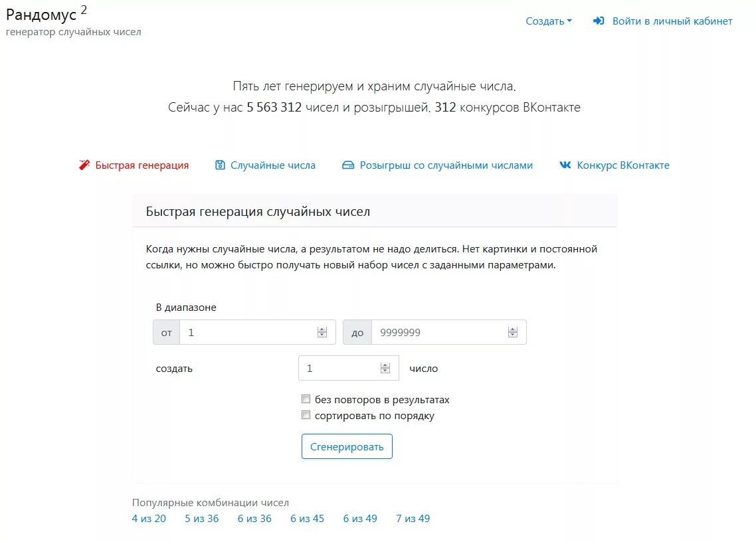The width and height of the screenshot is (756, 542).
Task: Click the save disk icon beside Случайные числа
Action: (x=220, y=165)
